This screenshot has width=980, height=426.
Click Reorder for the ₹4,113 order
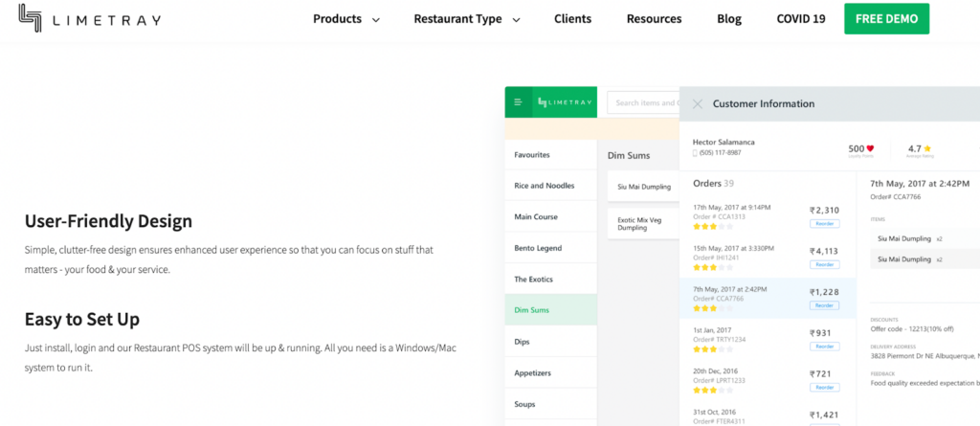(x=825, y=264)
